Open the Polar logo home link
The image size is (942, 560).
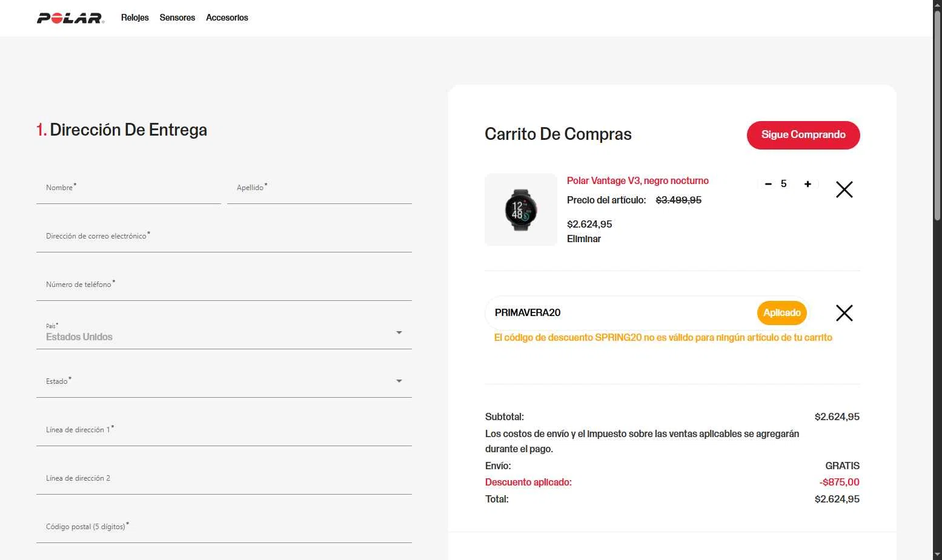(70, 18)
